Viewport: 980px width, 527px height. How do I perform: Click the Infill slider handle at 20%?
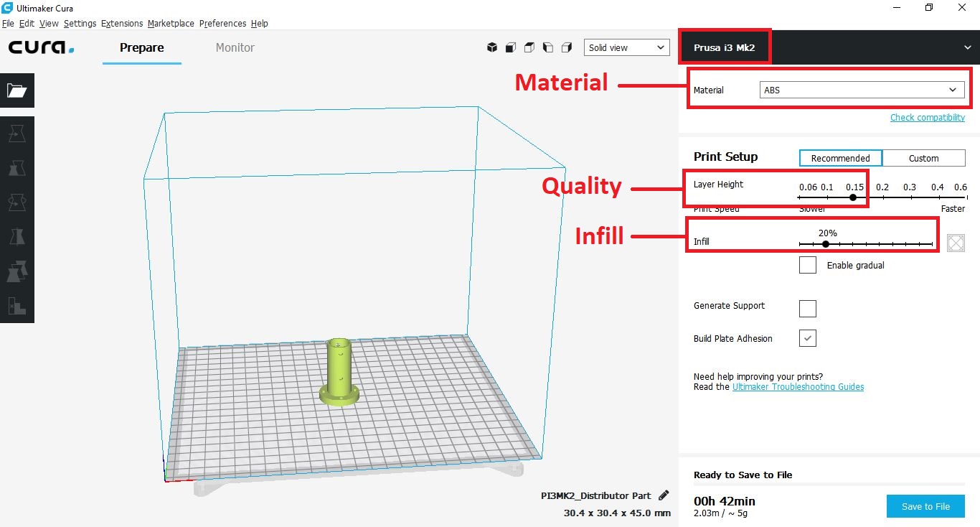826,244
